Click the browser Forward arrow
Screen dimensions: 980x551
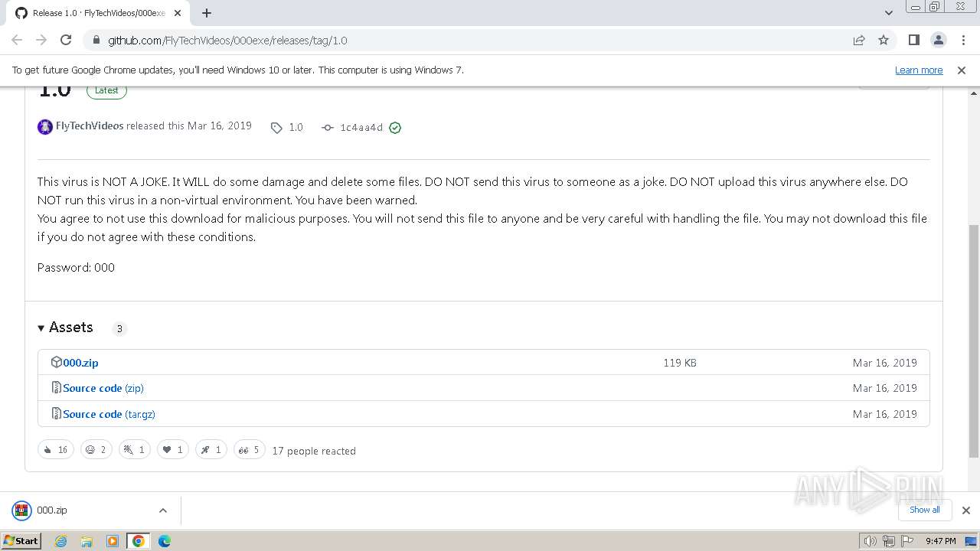point(41,40)
